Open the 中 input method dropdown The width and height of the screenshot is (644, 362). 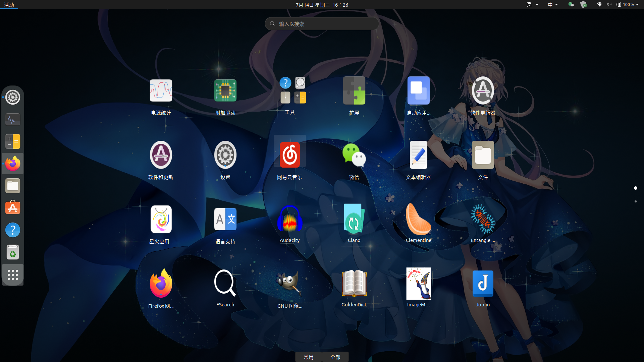click(553, 5)
